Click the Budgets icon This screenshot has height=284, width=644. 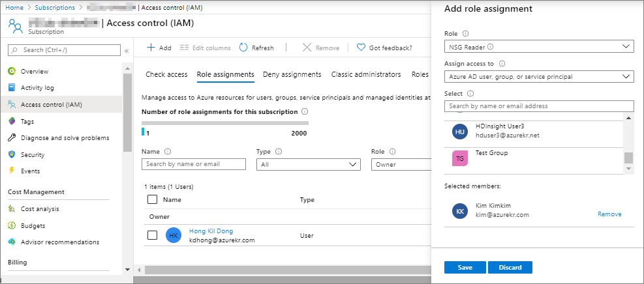pyautogui.click(x=12, y=226)
